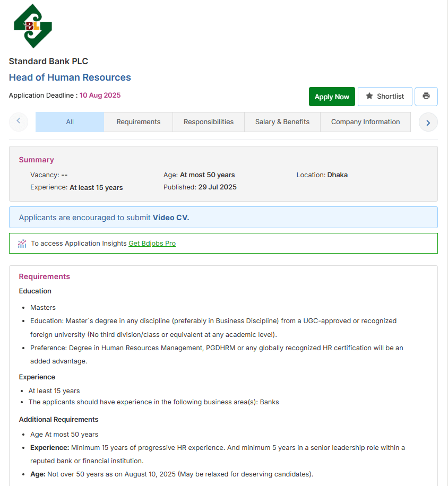Select the All tab
This screenshot has height=486, width=448.
pyautogui.click(x=70, y=122)
